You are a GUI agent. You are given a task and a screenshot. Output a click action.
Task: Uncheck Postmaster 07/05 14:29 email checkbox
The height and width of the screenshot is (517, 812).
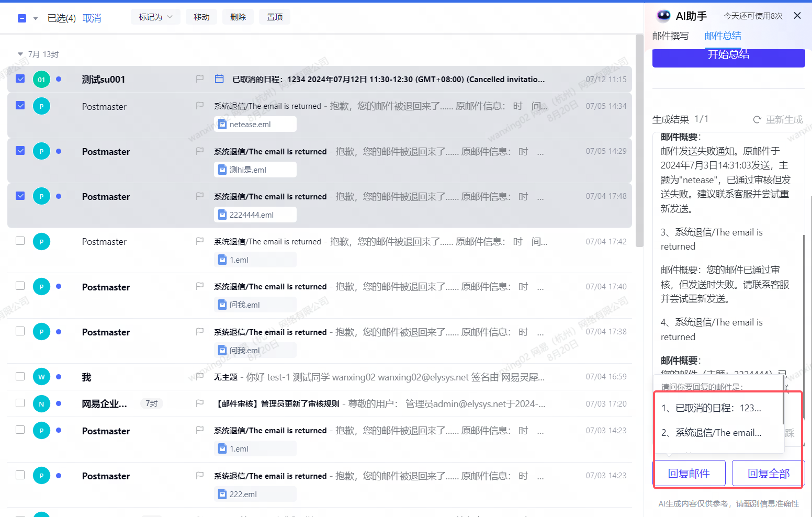[20, 151]
